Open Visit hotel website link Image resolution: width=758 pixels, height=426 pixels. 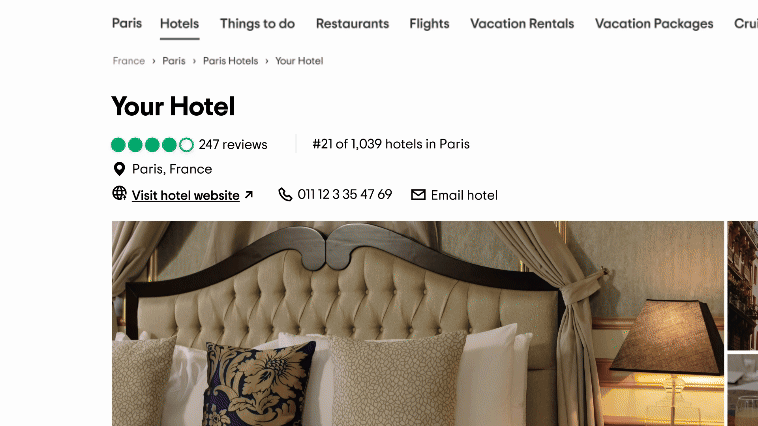coord(186,195)
